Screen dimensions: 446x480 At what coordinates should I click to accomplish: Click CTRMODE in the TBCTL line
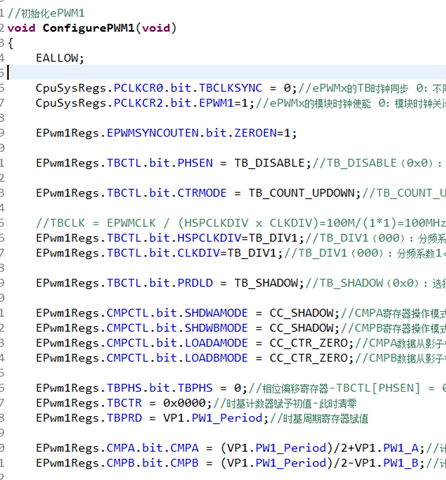pos(202,193)
